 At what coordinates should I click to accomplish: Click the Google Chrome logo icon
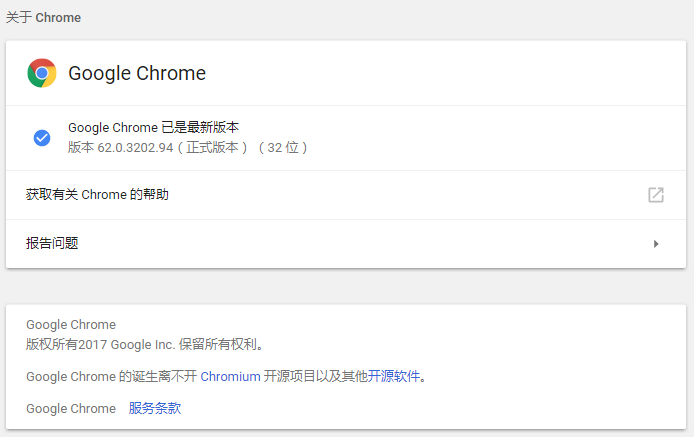click(42, 73)
